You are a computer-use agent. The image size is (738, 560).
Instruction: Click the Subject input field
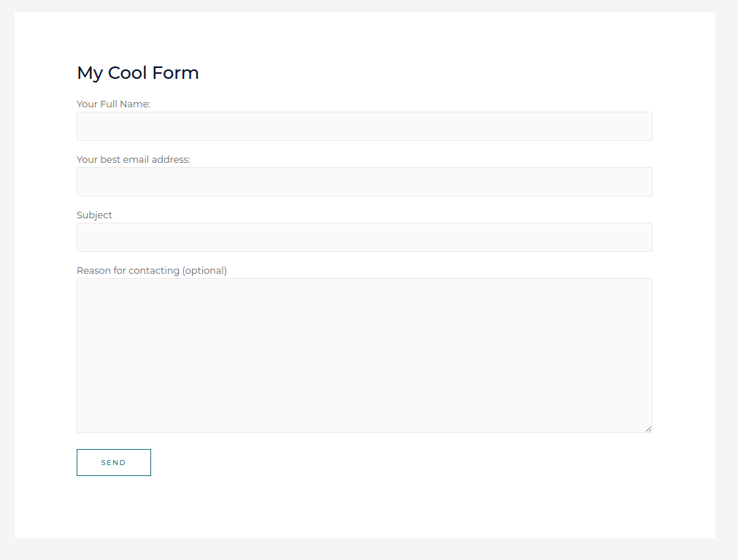pos(364,237)
